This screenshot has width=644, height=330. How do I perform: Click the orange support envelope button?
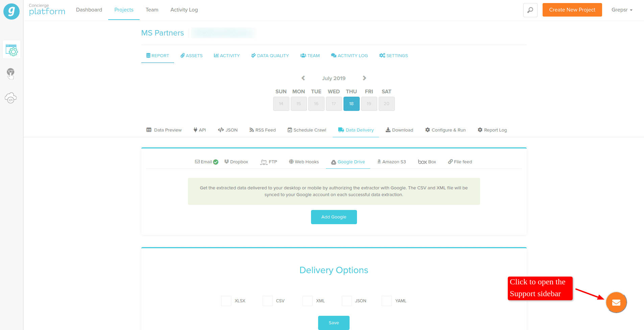coord(616,302)
